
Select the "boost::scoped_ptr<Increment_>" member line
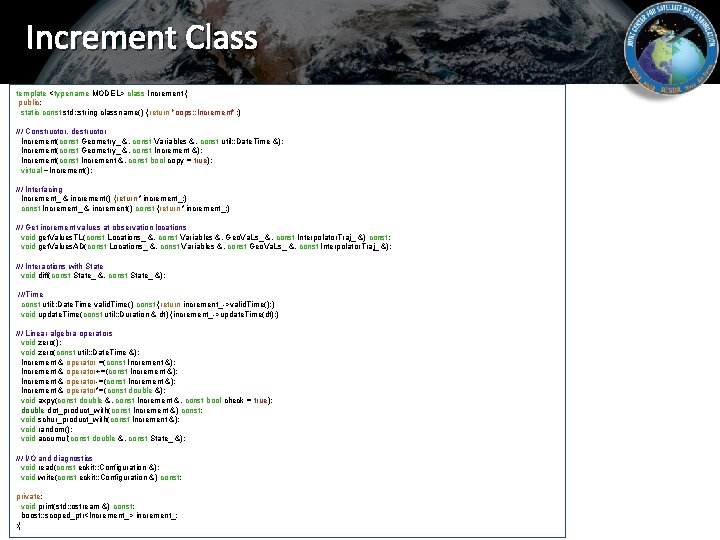[99, 516]
